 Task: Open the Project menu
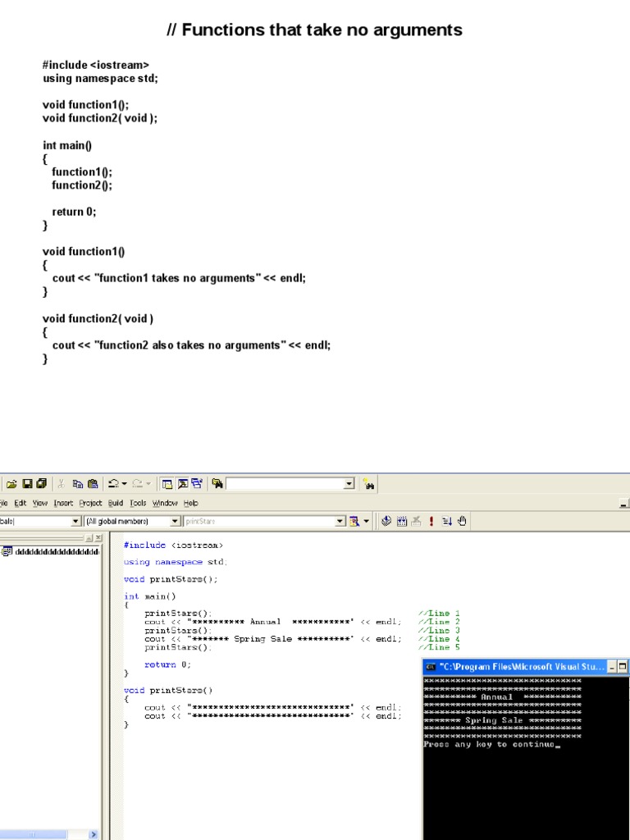point(90,503)
